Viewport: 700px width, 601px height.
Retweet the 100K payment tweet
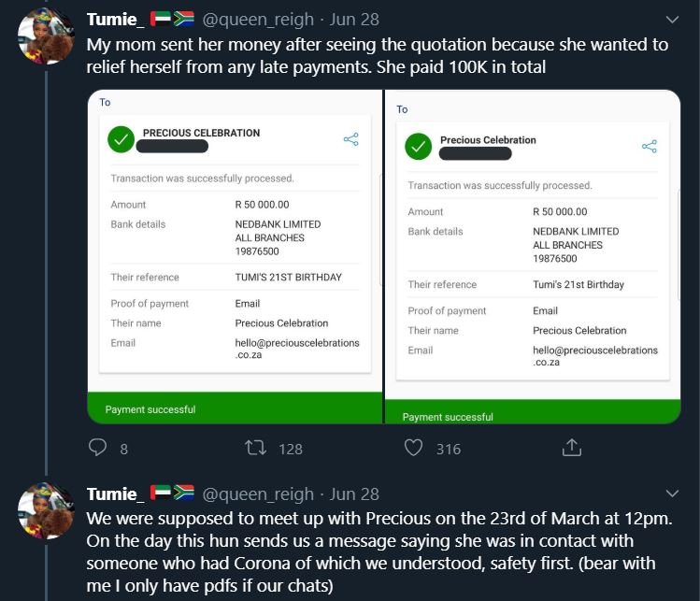[x=256, y=448]
